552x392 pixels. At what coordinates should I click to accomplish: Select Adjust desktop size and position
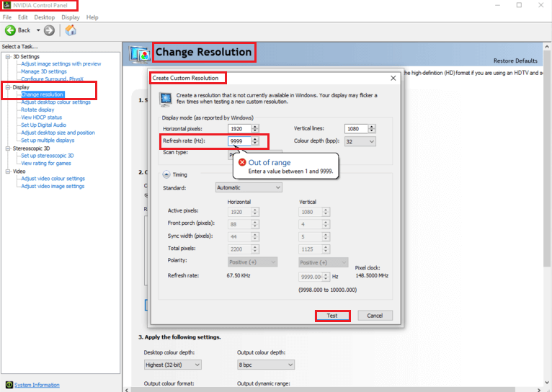click(x=58, y=133)
